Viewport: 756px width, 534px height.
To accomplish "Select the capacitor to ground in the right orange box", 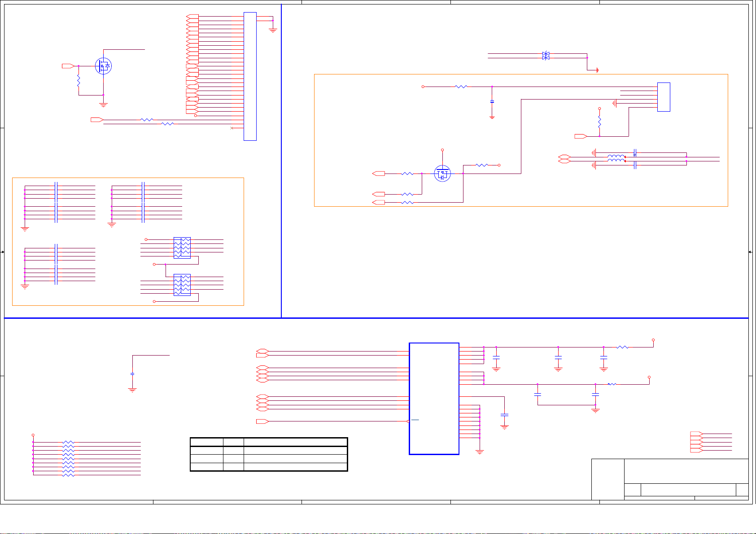I will tap(492, 102).
